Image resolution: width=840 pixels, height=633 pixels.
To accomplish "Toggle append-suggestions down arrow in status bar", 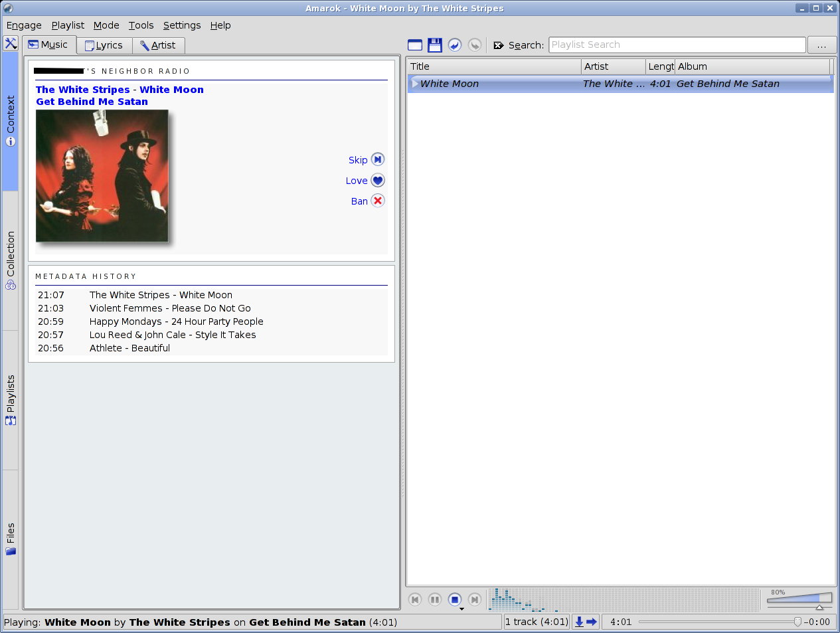I will pos(579,622).
